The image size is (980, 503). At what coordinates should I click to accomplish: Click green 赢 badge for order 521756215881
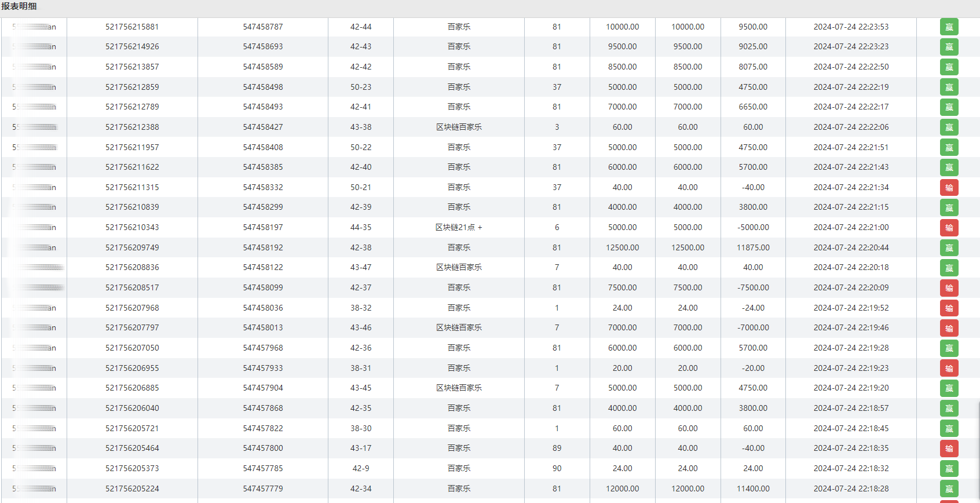pos(949,27)
